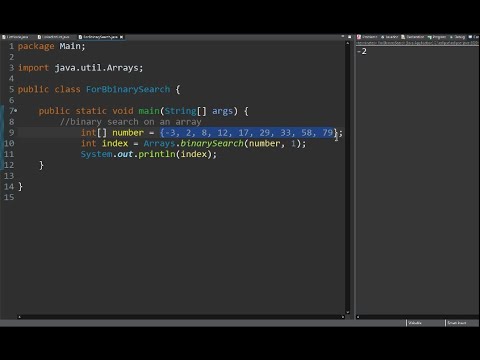
Task: Select the Console view tab
Action: click(474, 37)
